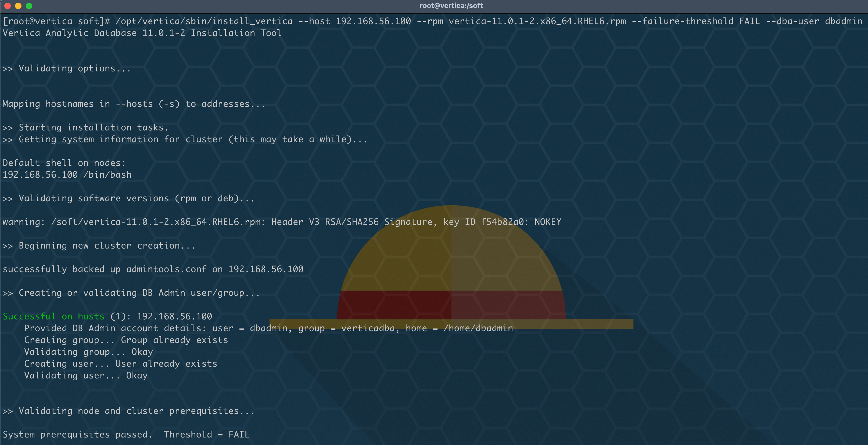Image resolution: width=868 pixels, height=445 pixels.
Task: Click the '/home/dbadmin' home path
Action: pyautogui.click(x=478, y=328)
